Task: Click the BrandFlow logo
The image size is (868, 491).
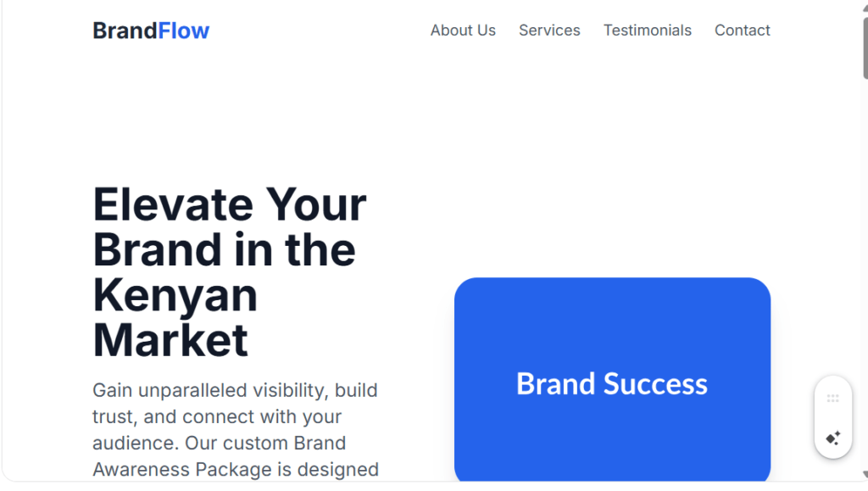Action: point(151,31)
